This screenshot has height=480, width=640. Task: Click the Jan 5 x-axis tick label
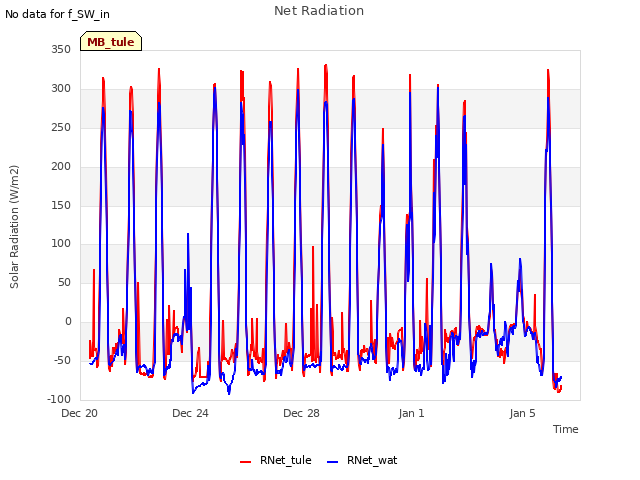[x=522, y=413]
